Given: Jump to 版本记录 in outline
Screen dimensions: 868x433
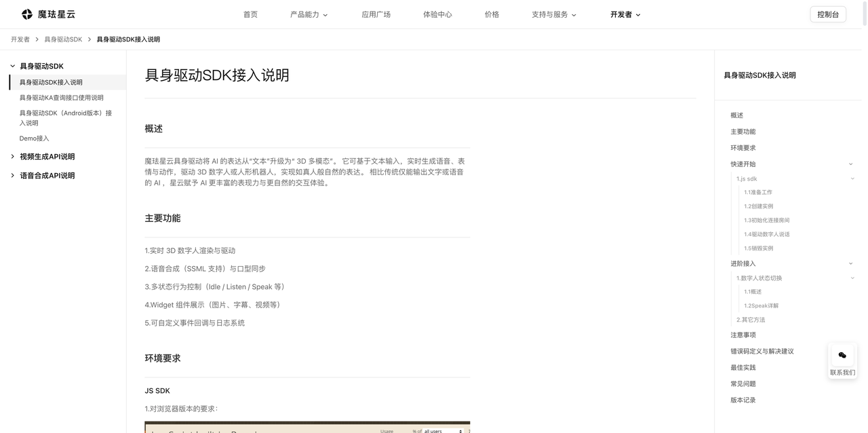Looking at the screenshot, I should coord(743,400).
